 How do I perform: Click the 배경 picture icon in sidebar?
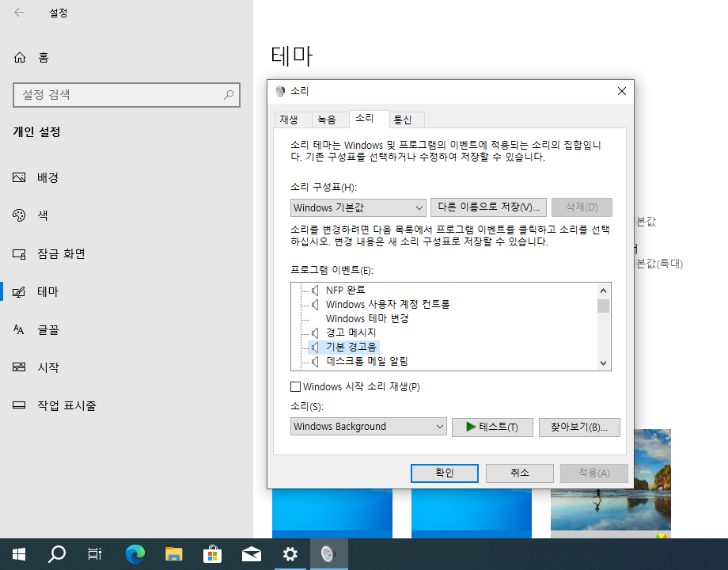tap(19, 177)
